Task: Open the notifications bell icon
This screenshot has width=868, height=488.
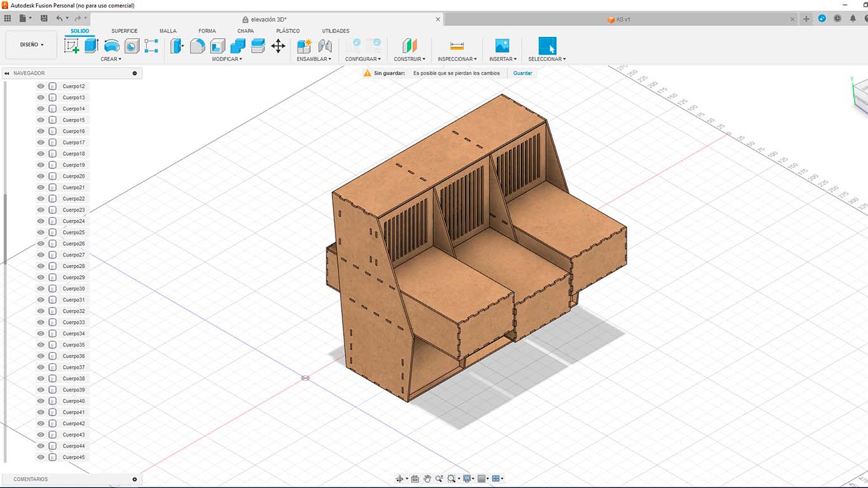Action: coord(853,18)
